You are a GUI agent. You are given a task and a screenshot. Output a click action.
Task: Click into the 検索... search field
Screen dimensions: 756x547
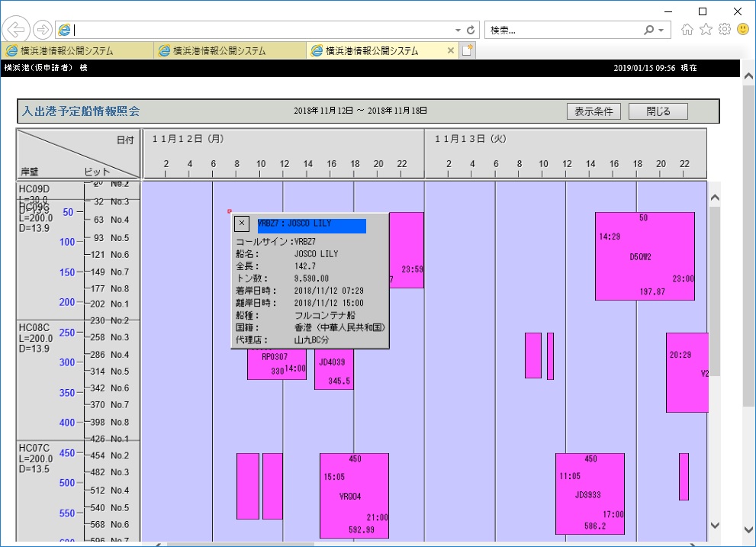click(564, 30)
